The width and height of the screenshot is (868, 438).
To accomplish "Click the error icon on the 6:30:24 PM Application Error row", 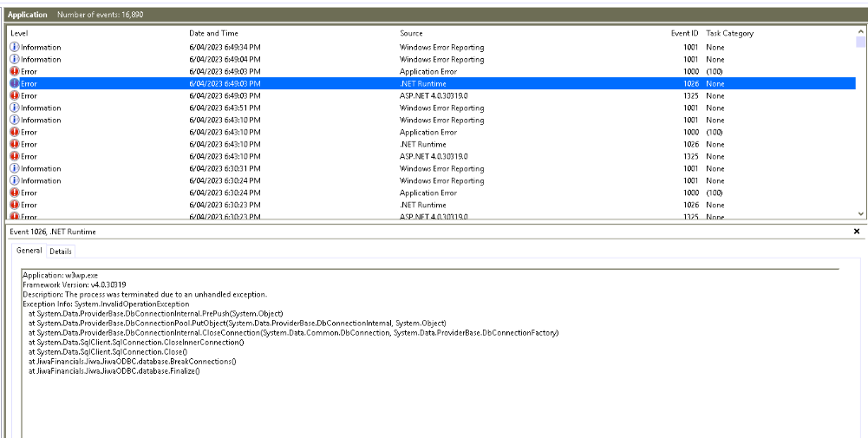I will point(14,193).
